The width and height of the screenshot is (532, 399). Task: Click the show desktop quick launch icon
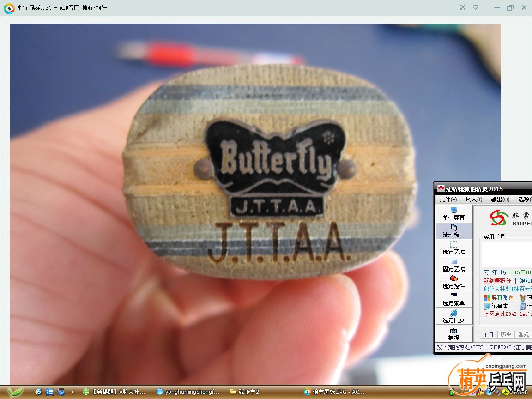coord(61,392)
